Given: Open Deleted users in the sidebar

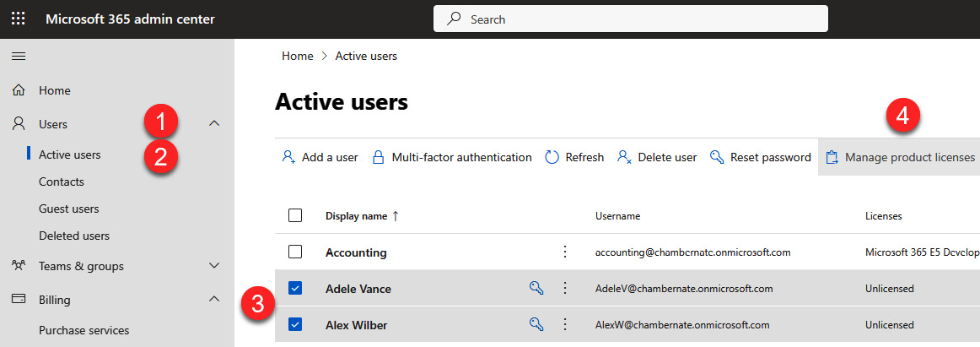Looking at the screenshot, I should [73, 236].
